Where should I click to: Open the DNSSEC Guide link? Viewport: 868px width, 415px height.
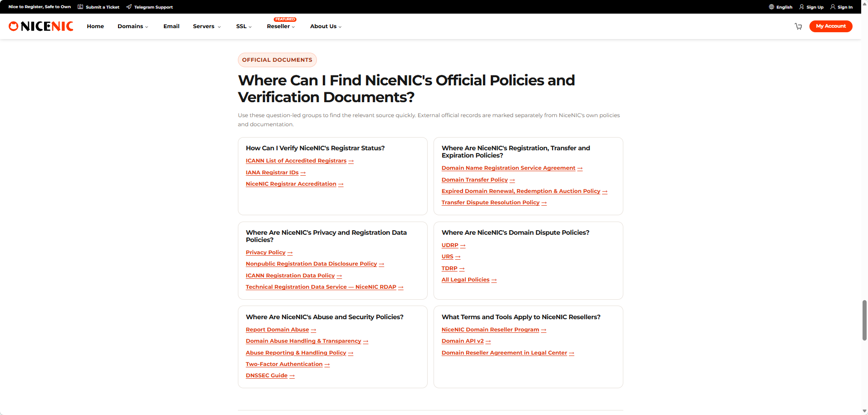tap(270, 375)
